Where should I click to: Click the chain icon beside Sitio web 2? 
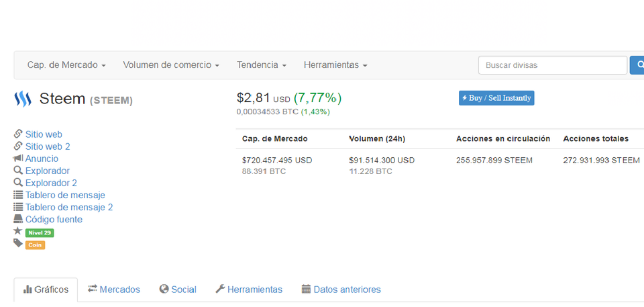pyautogui.click(x=17, y=146)
